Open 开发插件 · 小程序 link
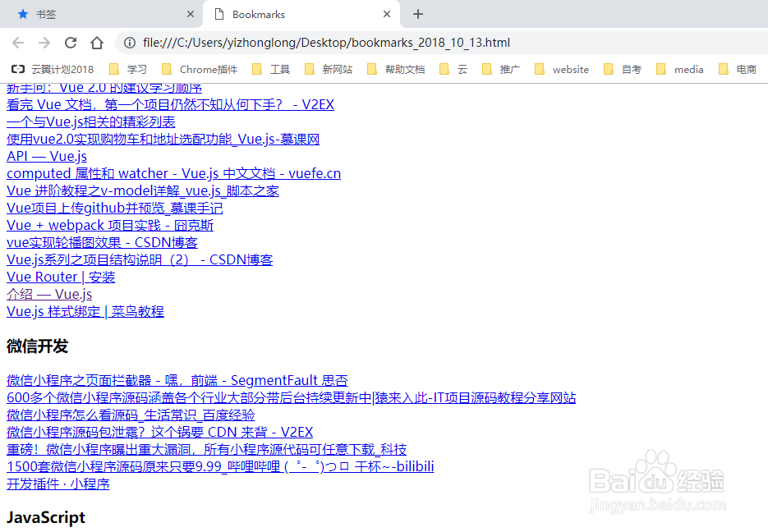 tap(58, 484)
